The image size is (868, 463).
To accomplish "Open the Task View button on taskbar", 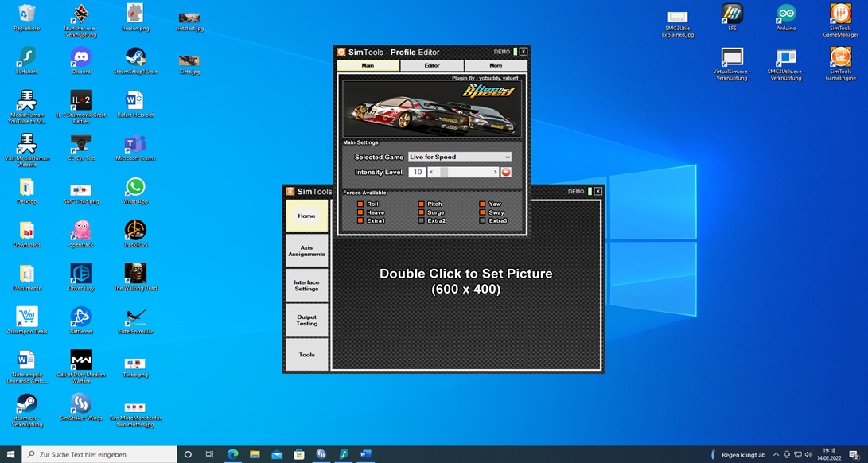I will coord(210,454).
